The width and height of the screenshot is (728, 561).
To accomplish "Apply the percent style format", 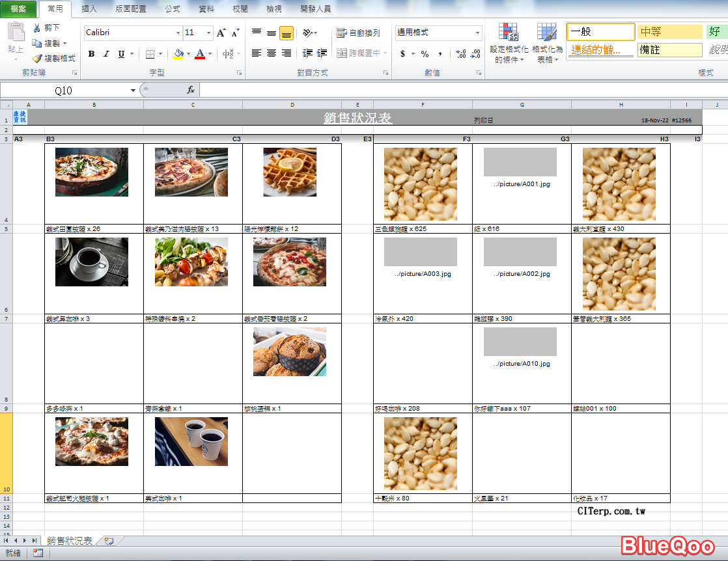I will [x=425, y=54].
